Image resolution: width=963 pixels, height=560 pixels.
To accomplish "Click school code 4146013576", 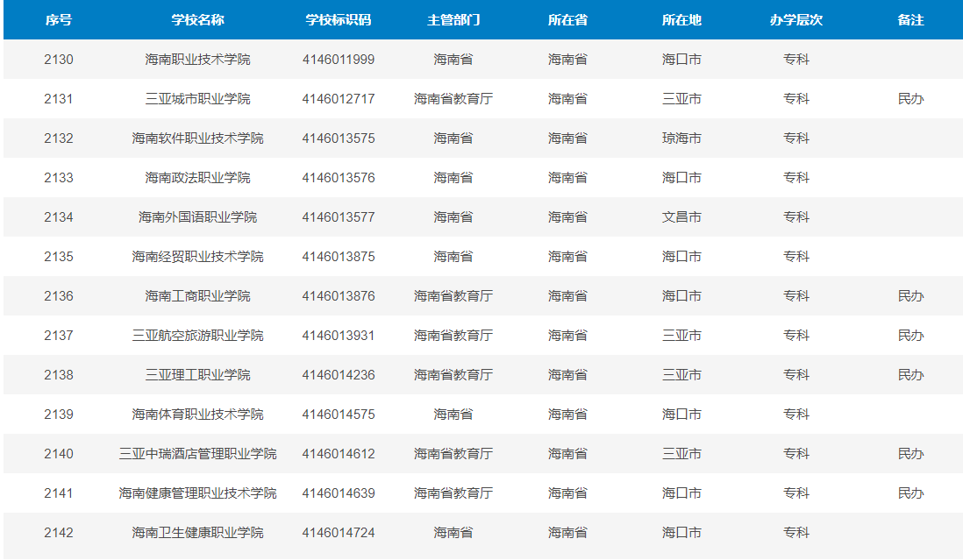I will pyautogui.click(x=339, y=178).
